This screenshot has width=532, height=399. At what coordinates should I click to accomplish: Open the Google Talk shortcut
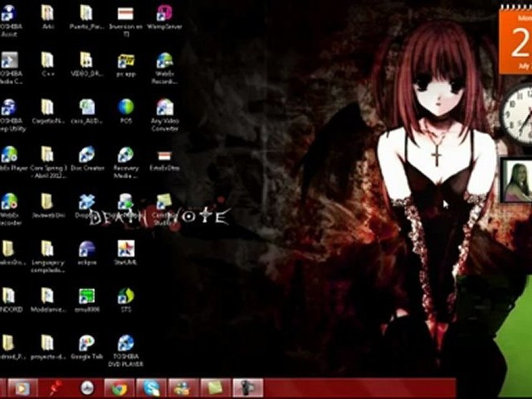point(87,347)
